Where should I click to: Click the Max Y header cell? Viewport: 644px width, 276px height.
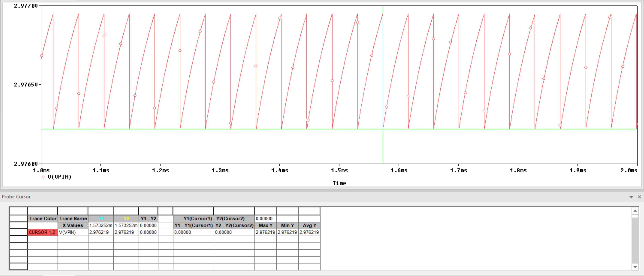[x=265, y=225]
